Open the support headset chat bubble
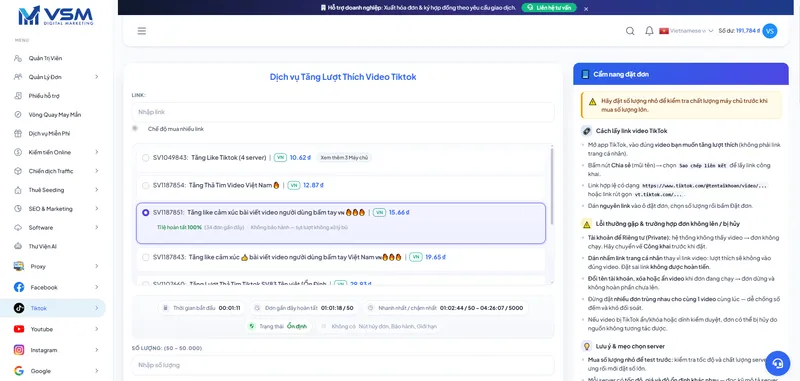 (778, 363)
